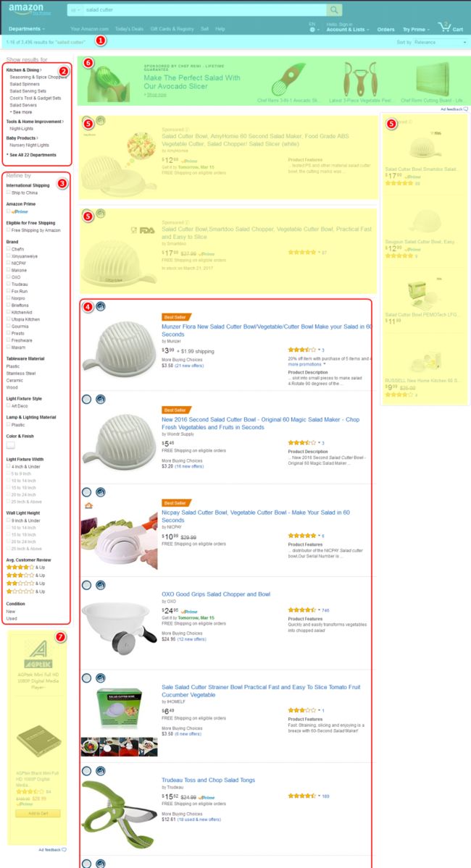Go to Gift Cards & Registry
Image resolution: width=471 pixels, height=868 pixels.
pos(172,29)
